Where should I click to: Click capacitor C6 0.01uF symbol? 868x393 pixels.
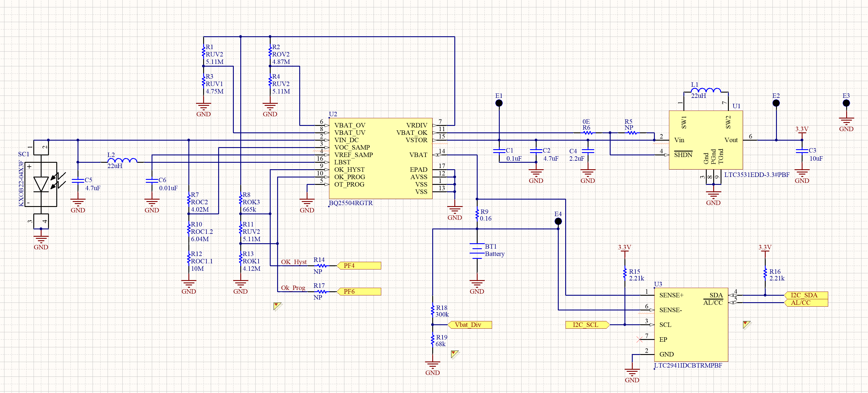[x=152, y=181]
